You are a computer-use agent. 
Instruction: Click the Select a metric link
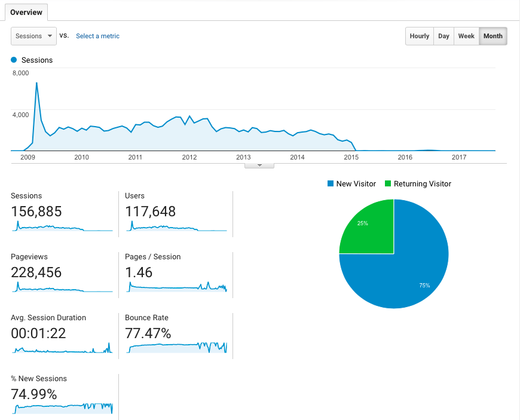tap(97, 36)
